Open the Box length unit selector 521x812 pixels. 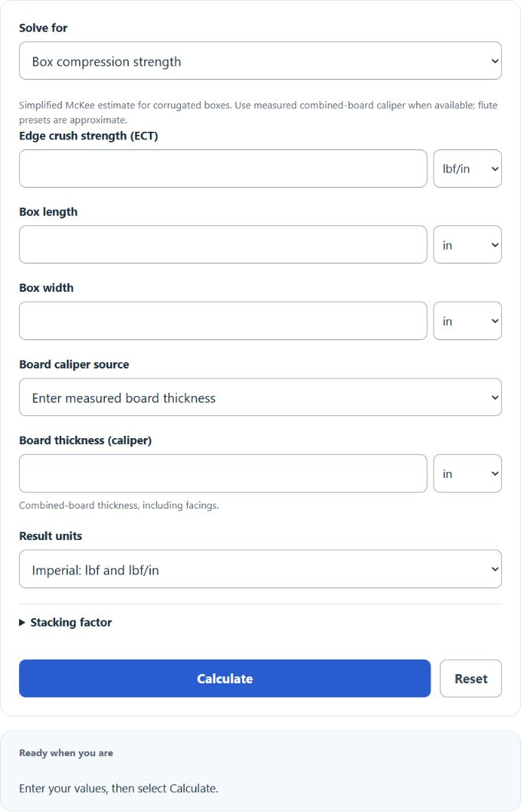click(x=467, y=244)
